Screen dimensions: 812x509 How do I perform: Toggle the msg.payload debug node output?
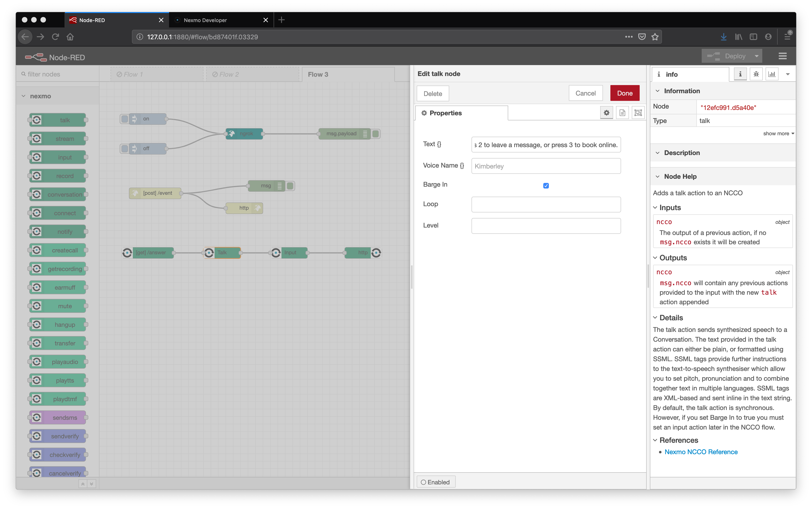point(376,134)
